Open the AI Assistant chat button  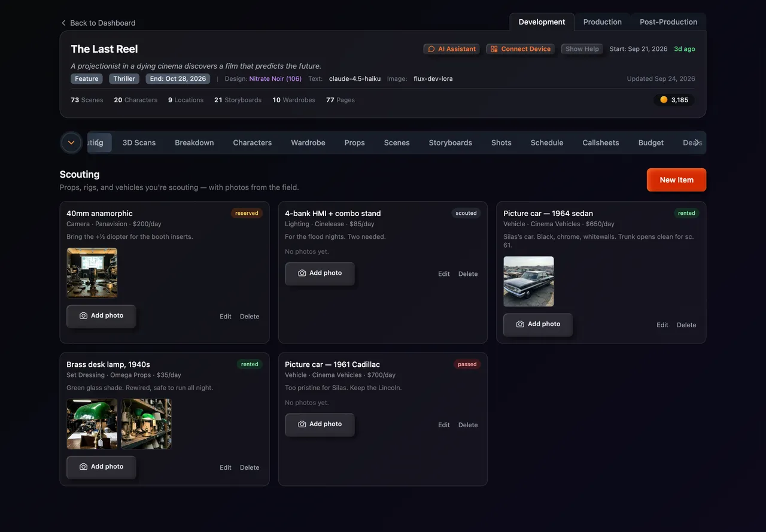click(452, 49)
